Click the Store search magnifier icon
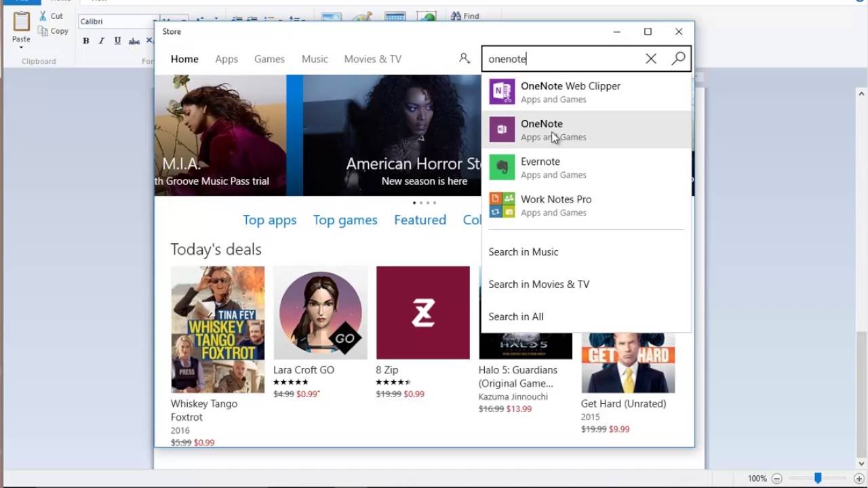The image size is (868, 488). pos(678,59)
